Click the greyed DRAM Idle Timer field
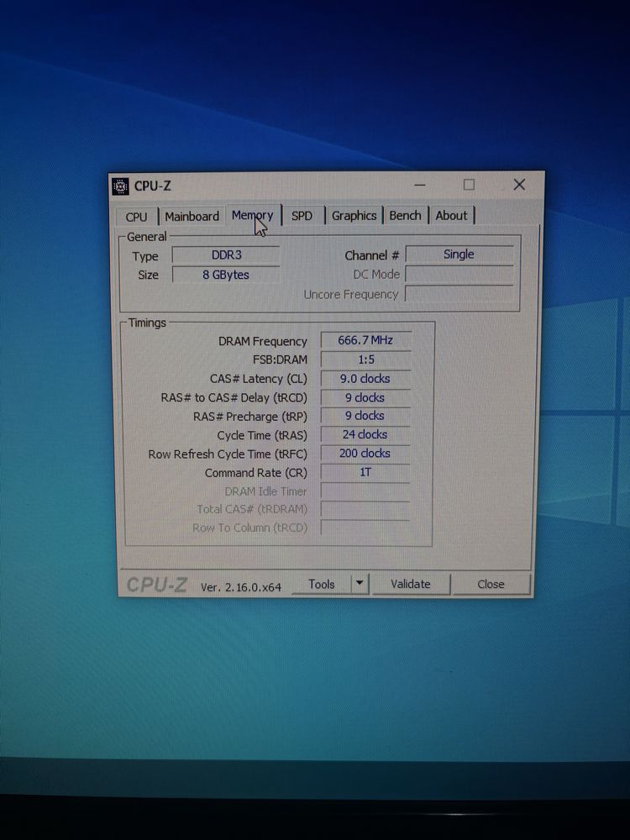This screenshot has width=630, height=840. click(x=365, y=491)
